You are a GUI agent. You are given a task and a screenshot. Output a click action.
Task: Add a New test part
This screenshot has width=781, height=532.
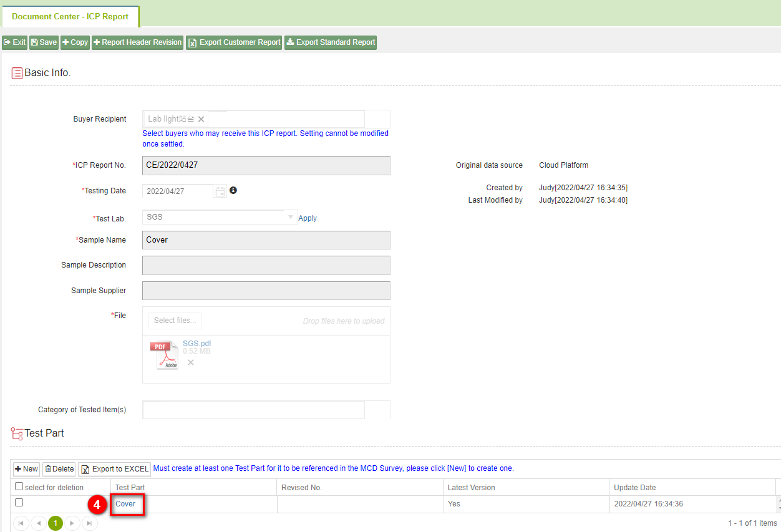(x=26, y=469)
